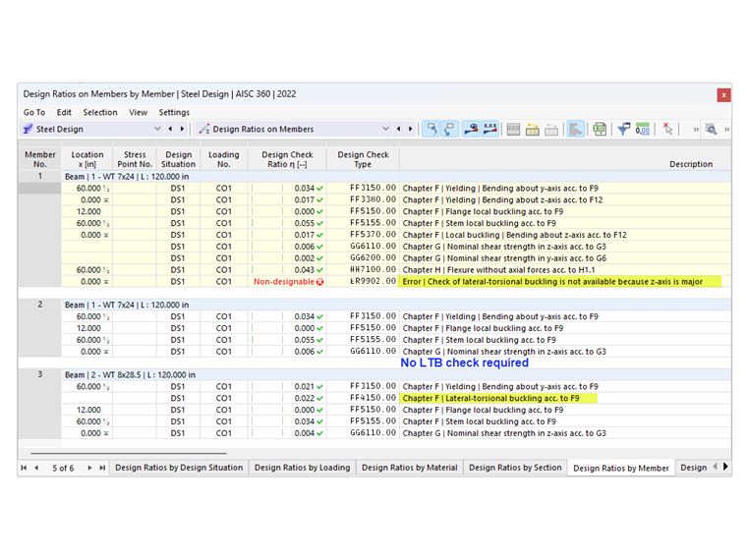
Task: Click the Member No. column header
Action: coord(40,159)
